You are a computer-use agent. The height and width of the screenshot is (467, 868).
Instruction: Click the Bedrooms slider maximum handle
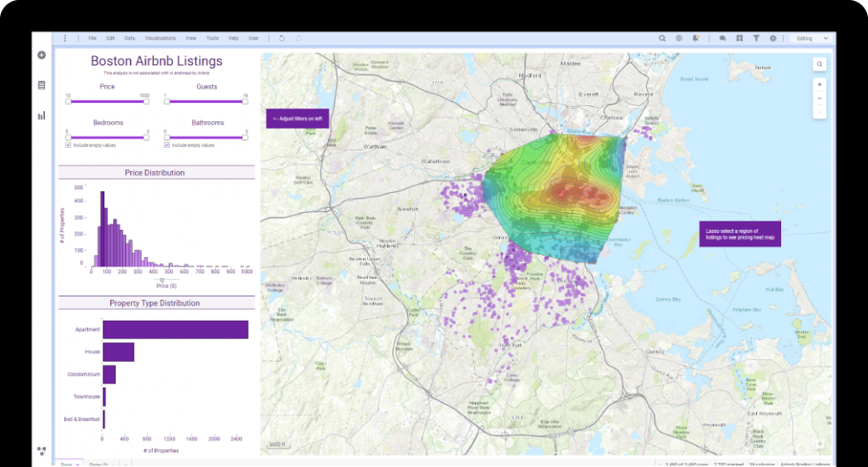(x=146, y=137)
